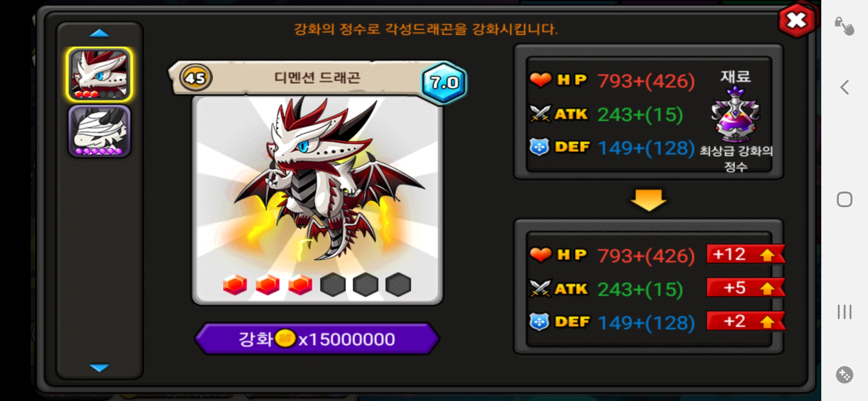Tap the blue 7.0 hexagon badge
Viewport: 868px width, 401px height.
444,82
